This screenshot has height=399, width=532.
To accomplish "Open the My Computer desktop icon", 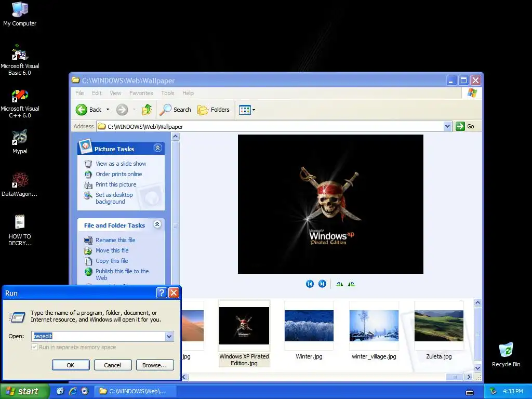I will click(20, 14).
